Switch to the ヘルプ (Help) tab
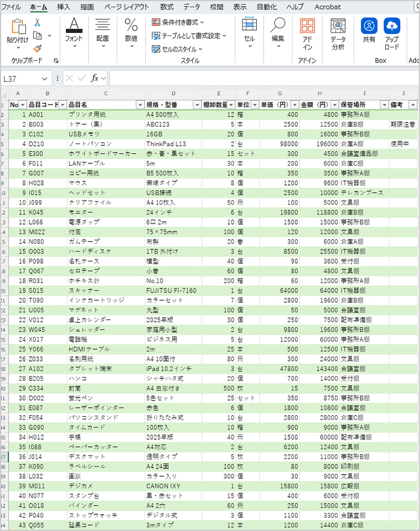Image resolution: width=420 pixels, height=531 pixels. click(295, 7)
